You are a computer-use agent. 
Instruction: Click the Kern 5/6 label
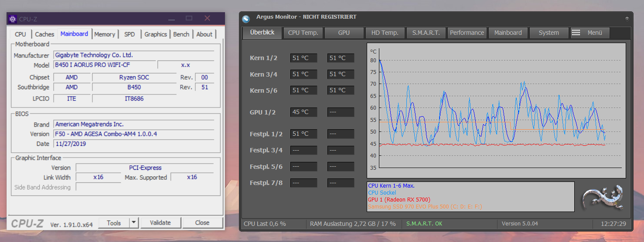click(263, 91)
